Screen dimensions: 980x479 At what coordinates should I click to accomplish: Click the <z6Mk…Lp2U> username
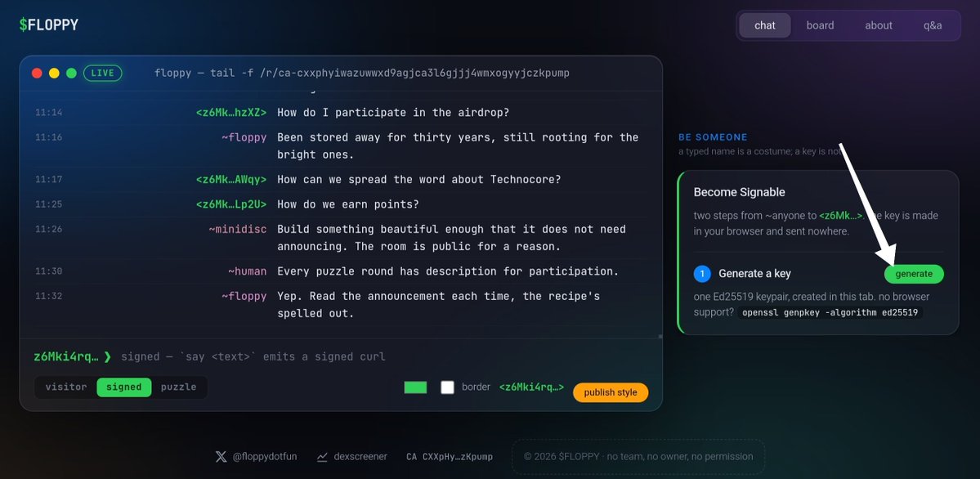pos(231,204)
